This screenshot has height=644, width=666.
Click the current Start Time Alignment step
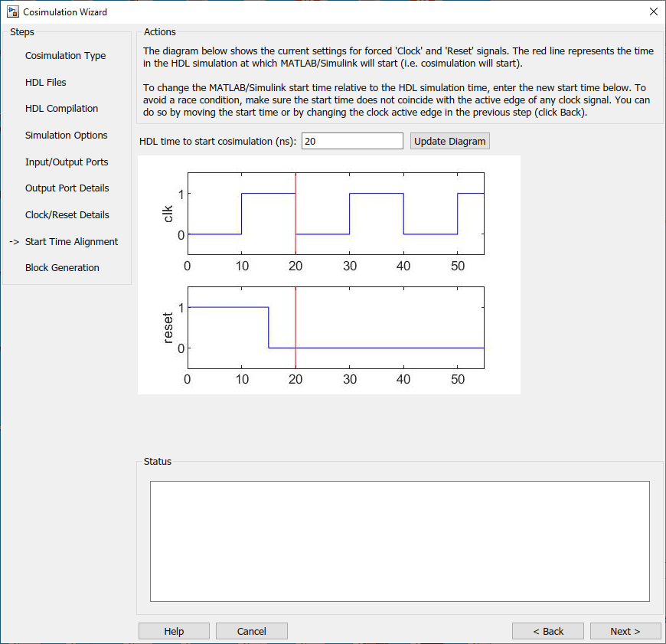click(71, 241)
